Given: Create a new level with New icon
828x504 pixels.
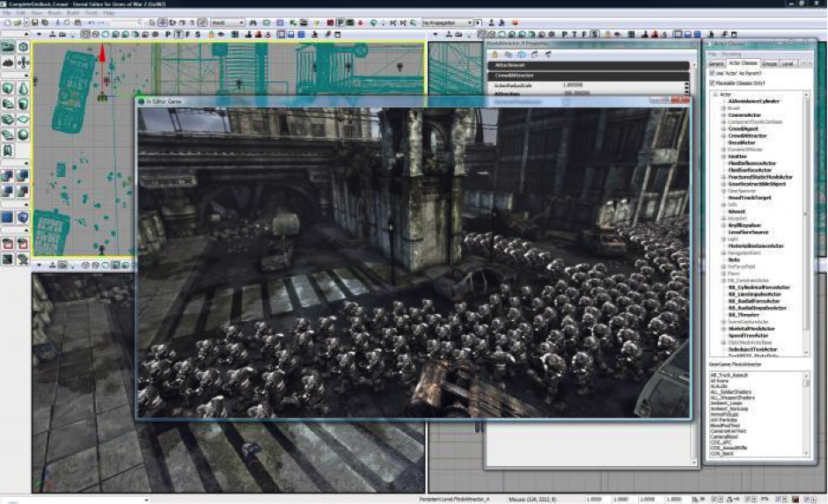Looking at the screenshot, I should [7, 23].
